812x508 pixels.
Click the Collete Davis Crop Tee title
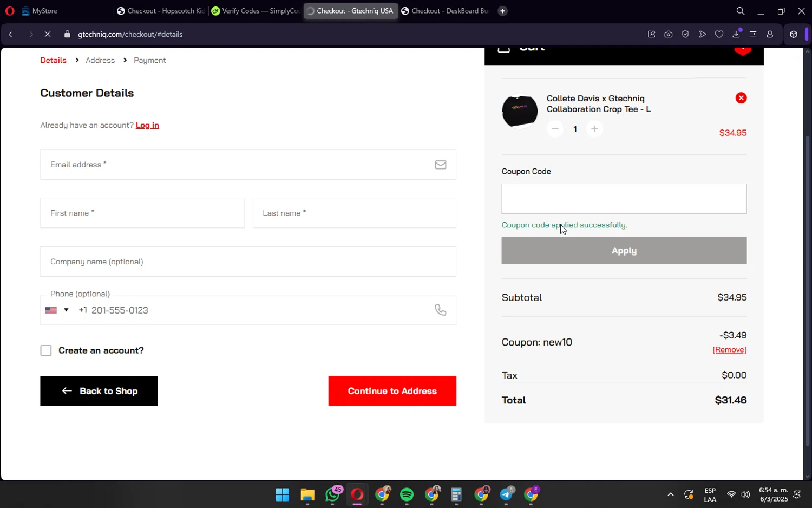coord(599,103)
